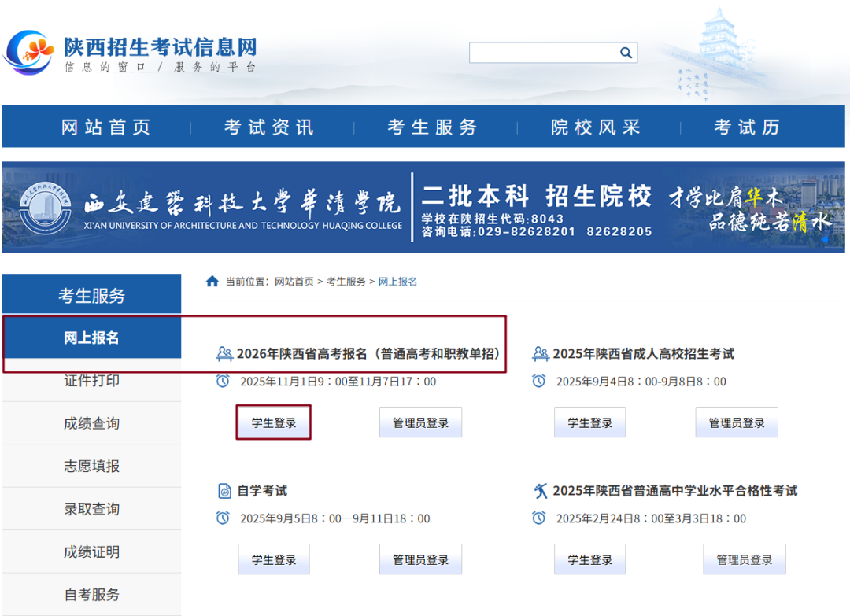Select 志愿填报 in the sidebar

(x=91, y=466)
